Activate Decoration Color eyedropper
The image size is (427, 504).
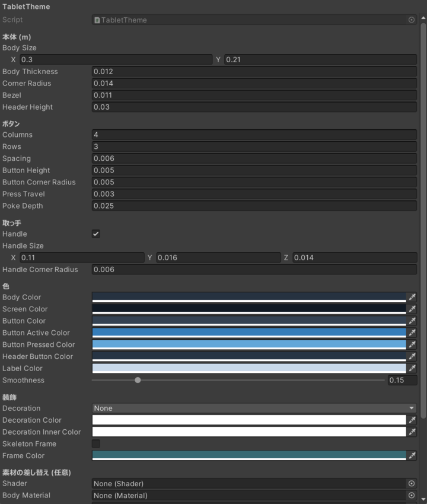412,420
